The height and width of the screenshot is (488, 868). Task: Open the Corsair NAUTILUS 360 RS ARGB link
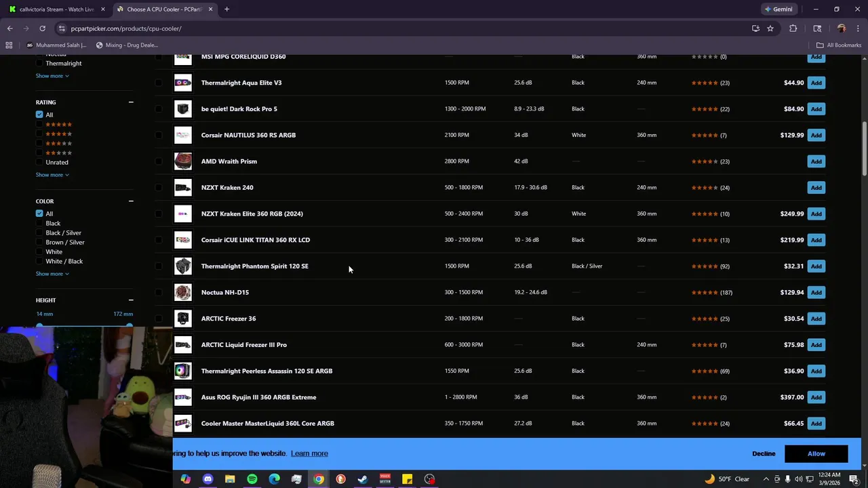click(x=248, y=135)
